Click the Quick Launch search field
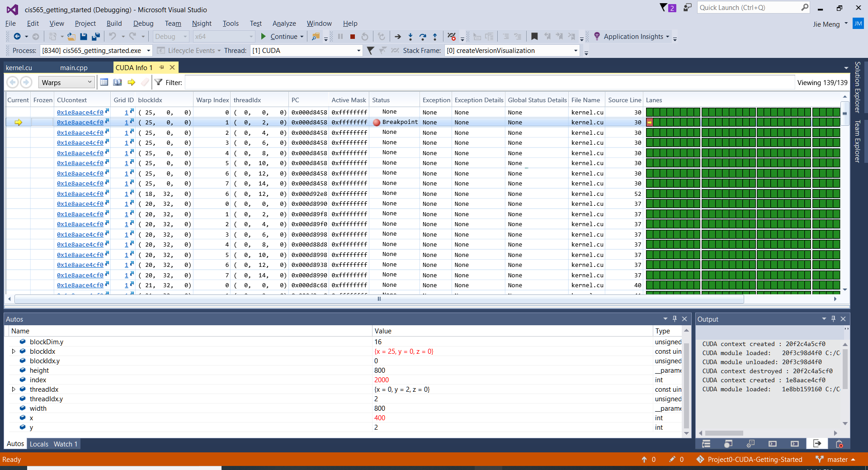Screen dimensions: 868x470 (754, 8)
